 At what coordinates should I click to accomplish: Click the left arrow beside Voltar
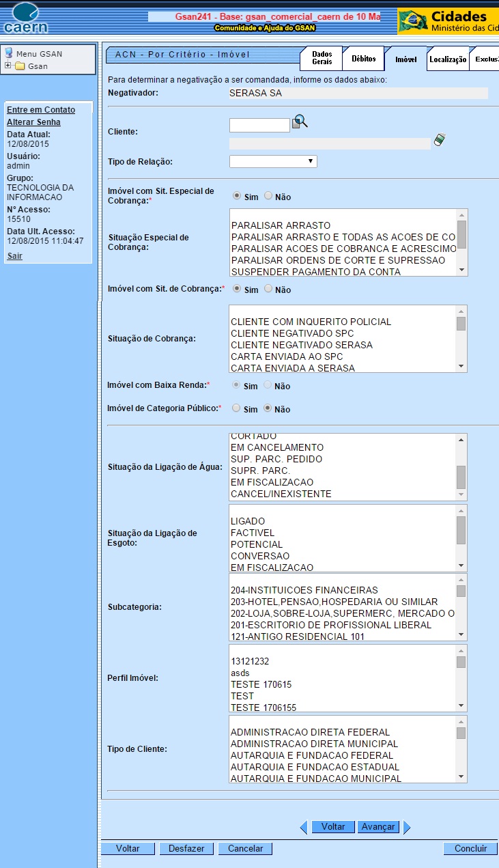point(304,827)
